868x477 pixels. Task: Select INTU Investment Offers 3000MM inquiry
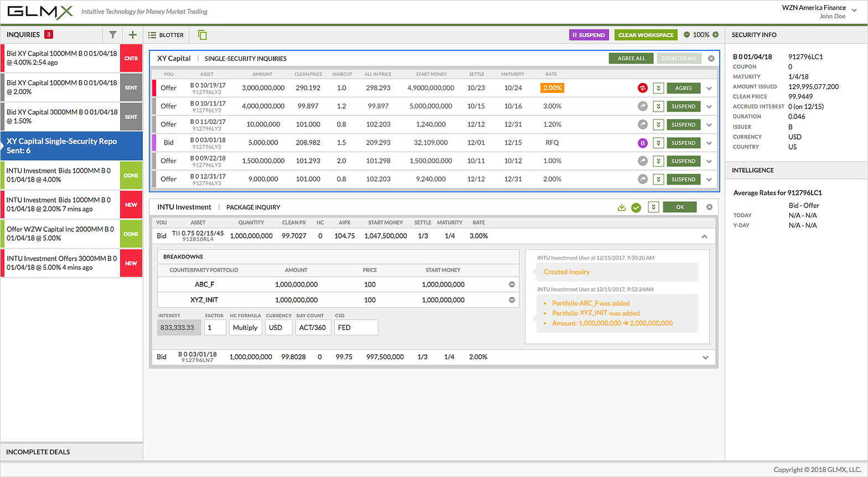pos(71,263)
